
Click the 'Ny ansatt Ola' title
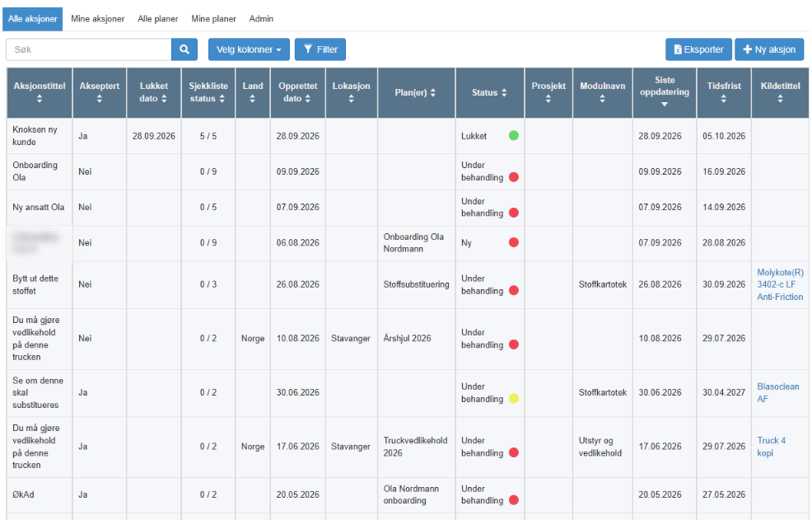39,208
